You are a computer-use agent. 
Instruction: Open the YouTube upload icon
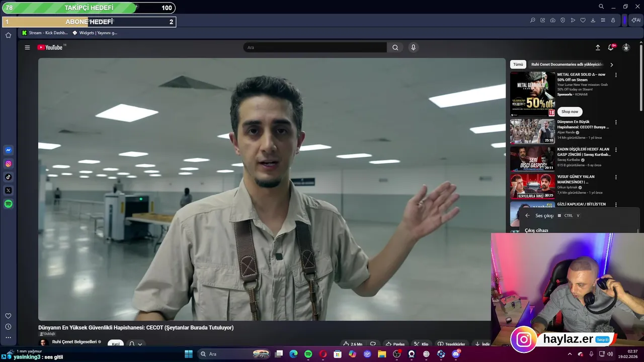(598, 47)
